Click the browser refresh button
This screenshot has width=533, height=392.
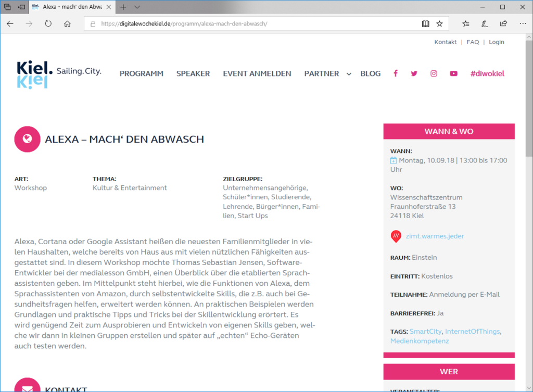48,23
